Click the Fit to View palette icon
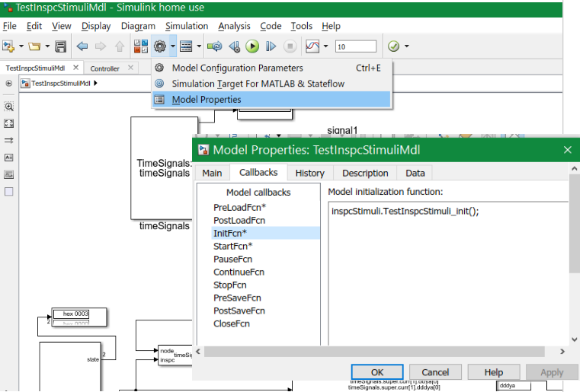583x392 pixels. coord(9,123)
